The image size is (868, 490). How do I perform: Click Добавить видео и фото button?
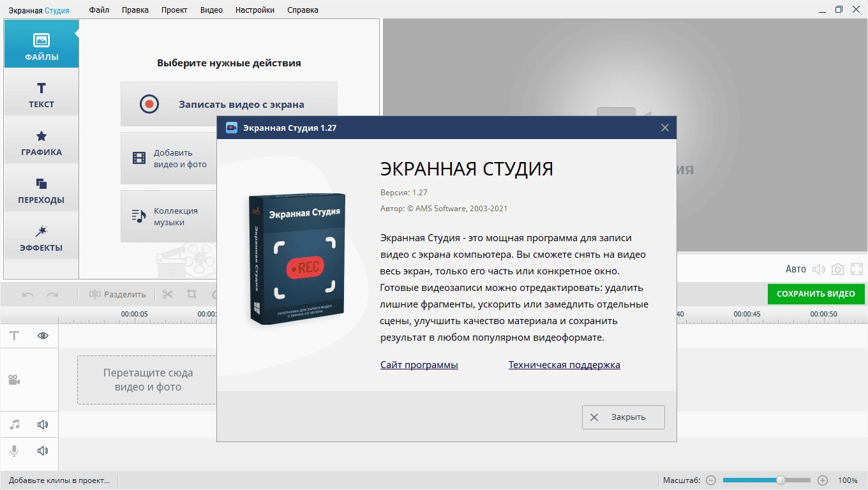coord(169,158)
